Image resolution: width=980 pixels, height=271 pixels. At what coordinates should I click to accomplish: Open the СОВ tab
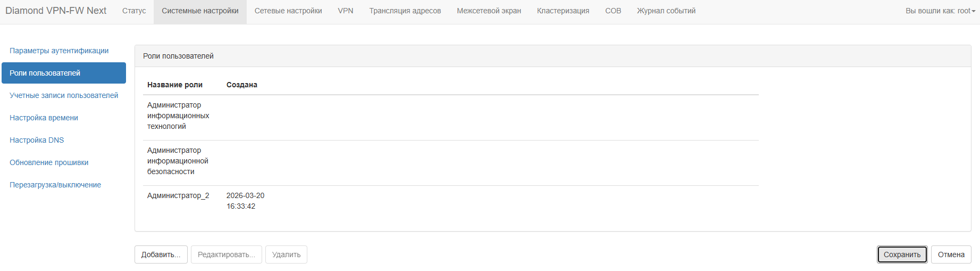pyautogui.click(x=613, y=11)
